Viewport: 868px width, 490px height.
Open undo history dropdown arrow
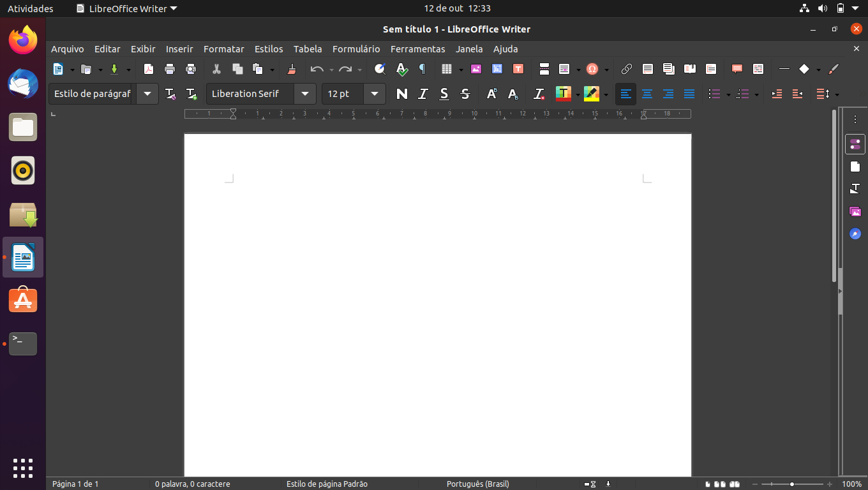(x=331, y=70)
